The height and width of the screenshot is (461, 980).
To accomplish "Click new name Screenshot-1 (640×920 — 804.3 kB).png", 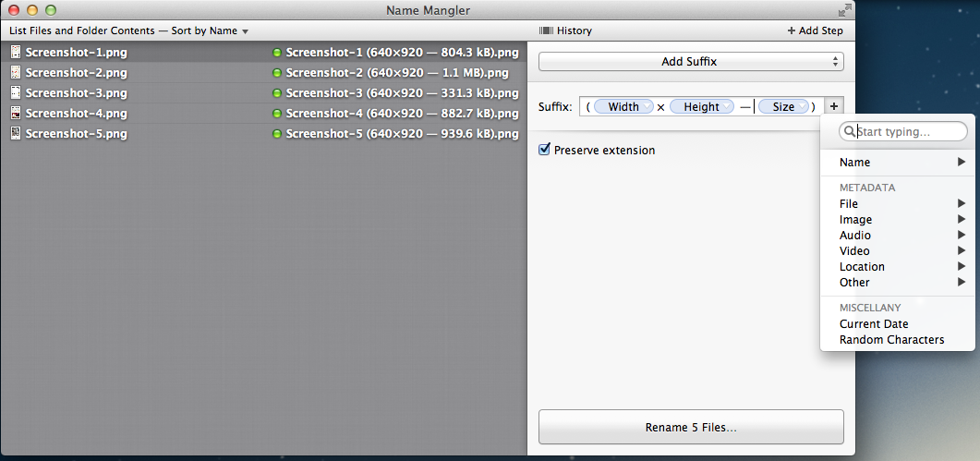I will coord(402,53).
